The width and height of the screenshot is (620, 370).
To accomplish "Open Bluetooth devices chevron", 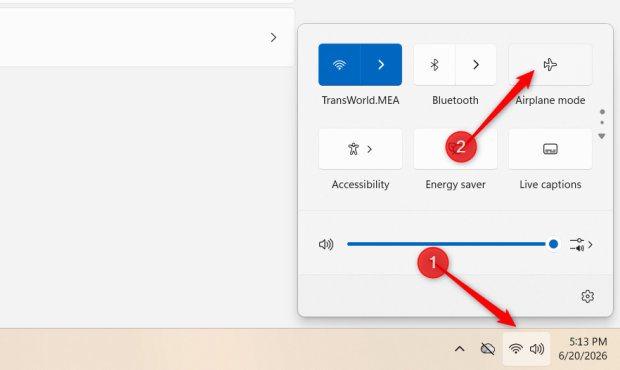I will [476, 64].
